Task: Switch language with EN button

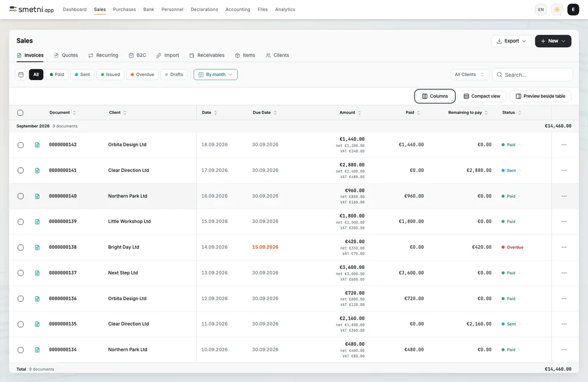Action: click(541, 10)
